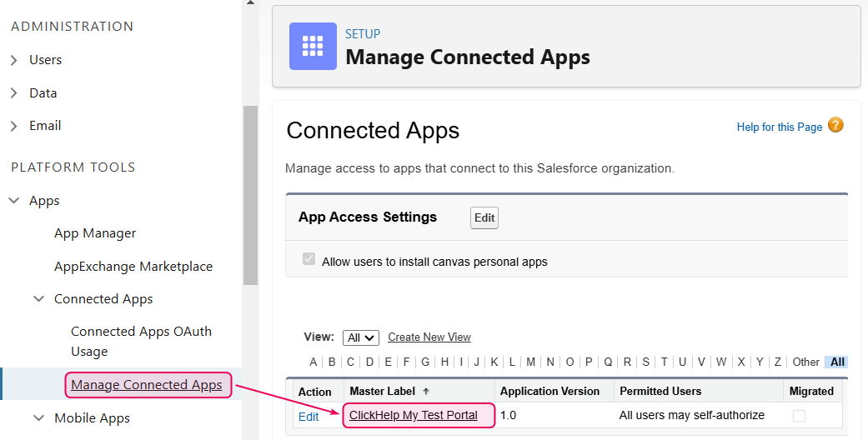Filter list by letter A
Viewport: 868px width, 440px height.
(314, 362)
